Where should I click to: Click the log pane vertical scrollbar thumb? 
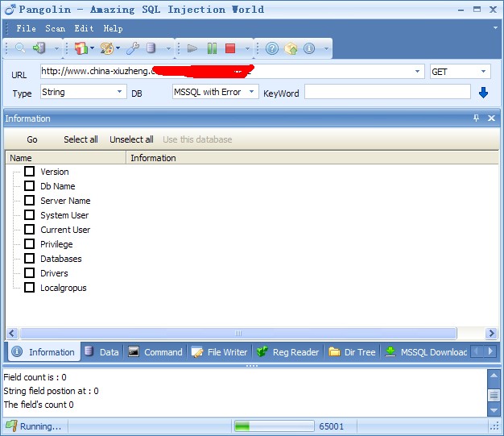494,395
